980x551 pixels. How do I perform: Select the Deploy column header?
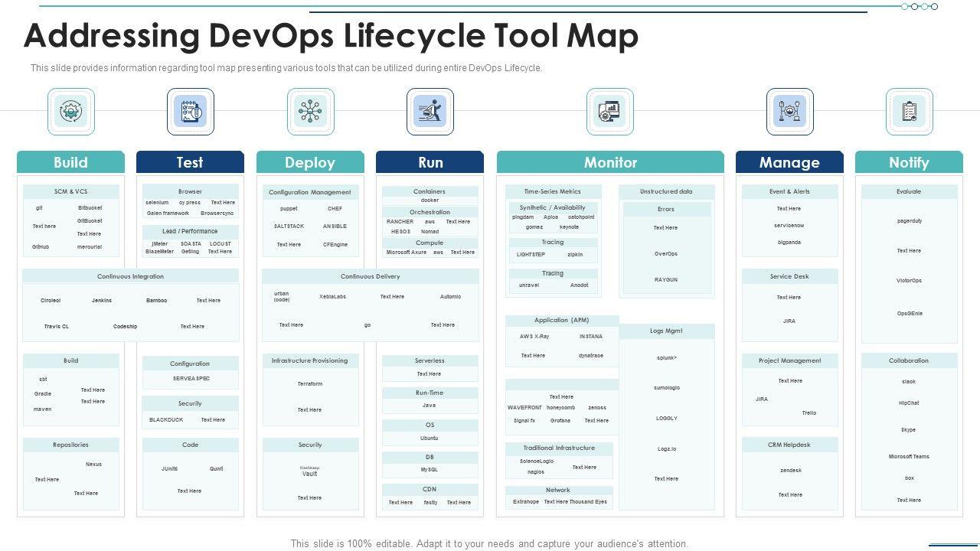(310, 162)
